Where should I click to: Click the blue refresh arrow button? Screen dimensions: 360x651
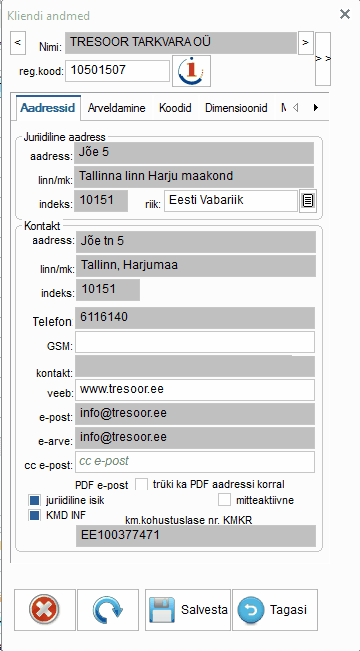(x=108, y=610)
